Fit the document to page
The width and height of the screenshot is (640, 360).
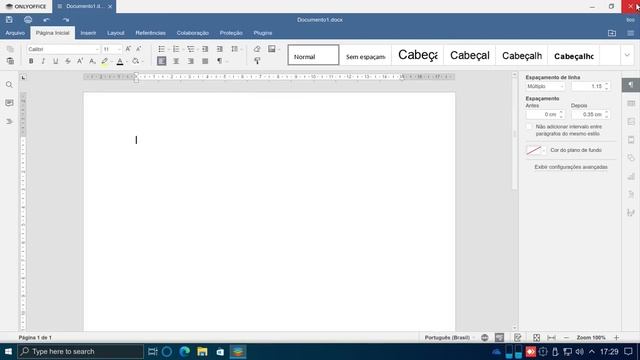point(536,338)
